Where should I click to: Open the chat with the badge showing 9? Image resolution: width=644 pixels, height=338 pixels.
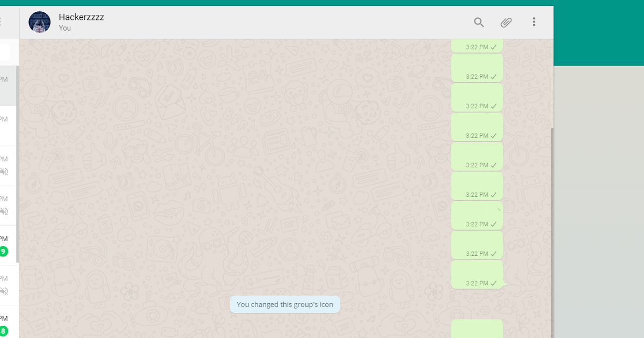tap(8, 244)
